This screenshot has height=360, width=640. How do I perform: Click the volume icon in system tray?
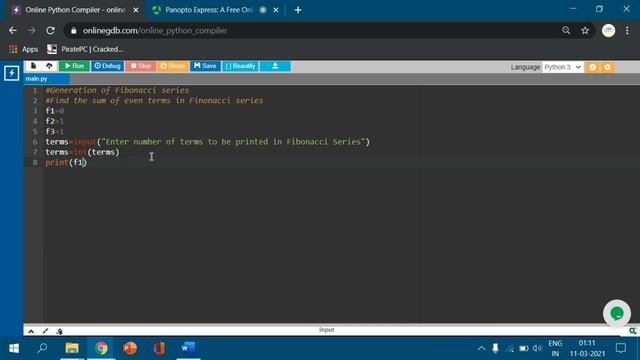tap(537, 348)
